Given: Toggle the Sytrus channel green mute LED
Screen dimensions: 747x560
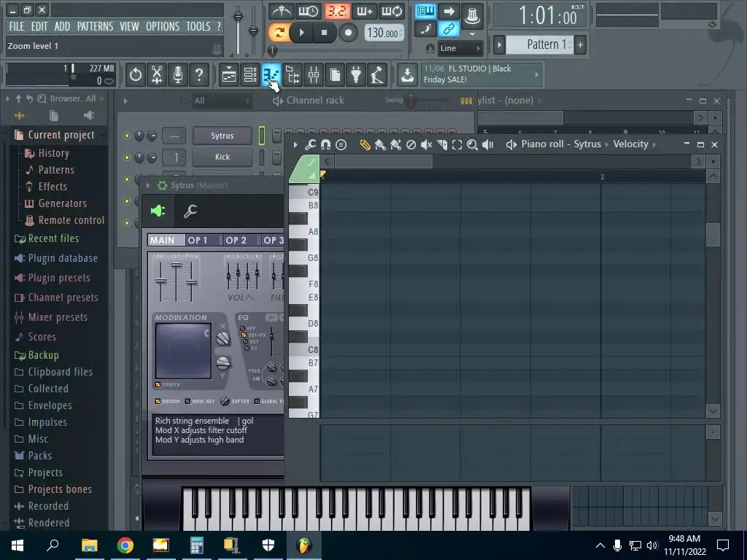Looking at the screenshot, I should (x=127, y=136).
